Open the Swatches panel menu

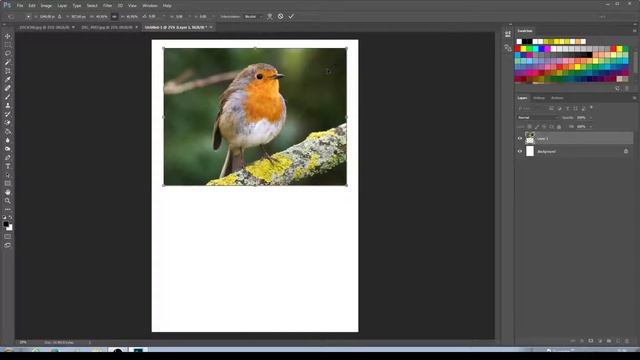pyautogui.click(x=634, y=31)
